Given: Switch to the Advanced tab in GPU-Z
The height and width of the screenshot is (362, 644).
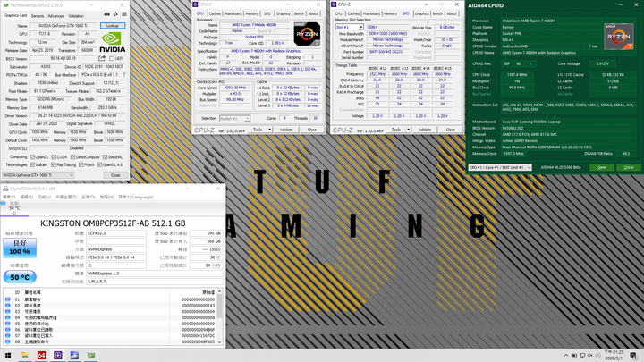Looking at the screenshot, I should pyautogui.click(x=55, y=16).
